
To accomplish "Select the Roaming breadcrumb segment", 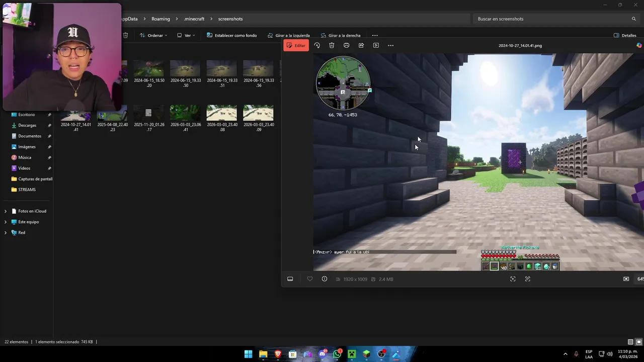I will [x=160, y=19].
